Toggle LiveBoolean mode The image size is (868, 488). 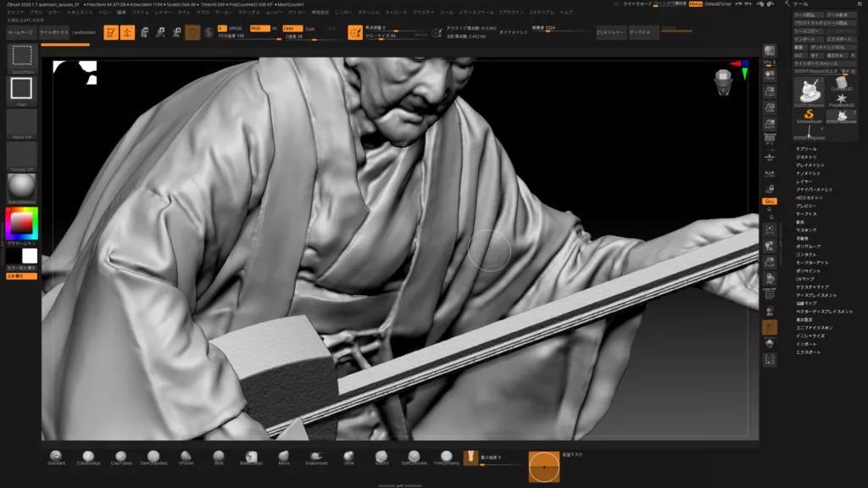(x=84, y=33)
